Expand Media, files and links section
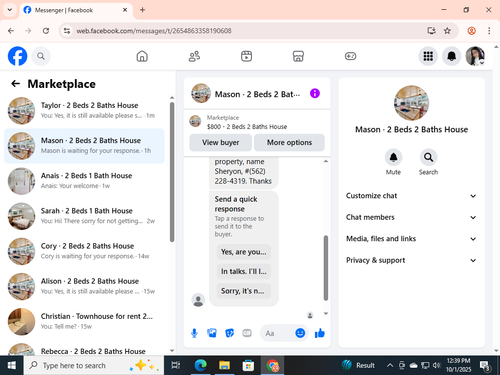500x375 pixels. pos(411,239)
